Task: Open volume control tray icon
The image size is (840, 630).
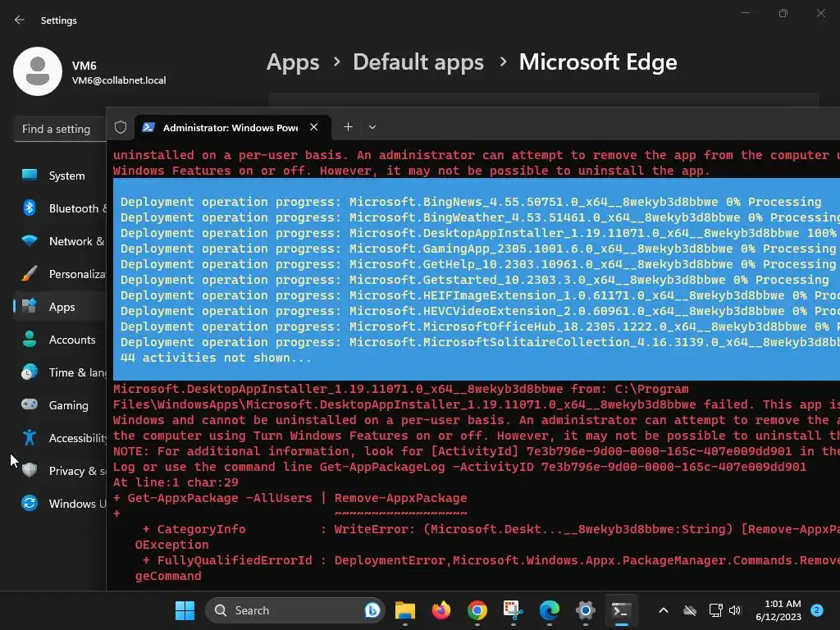Action: [x=735, y=610]
